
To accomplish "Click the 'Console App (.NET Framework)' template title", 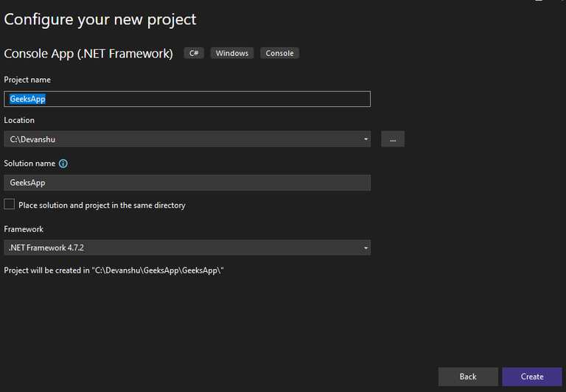I will (x=88, y=53).
